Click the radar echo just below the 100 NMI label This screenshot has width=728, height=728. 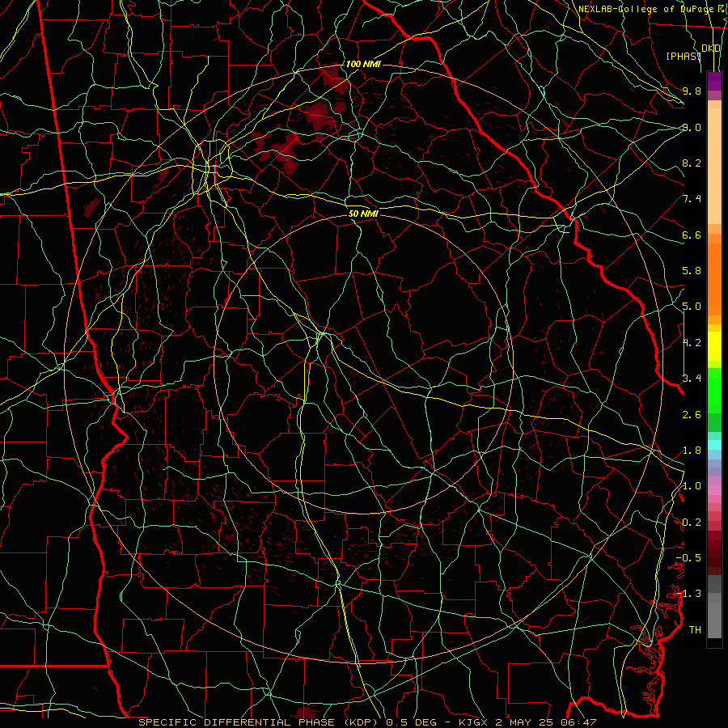(335, 78)
